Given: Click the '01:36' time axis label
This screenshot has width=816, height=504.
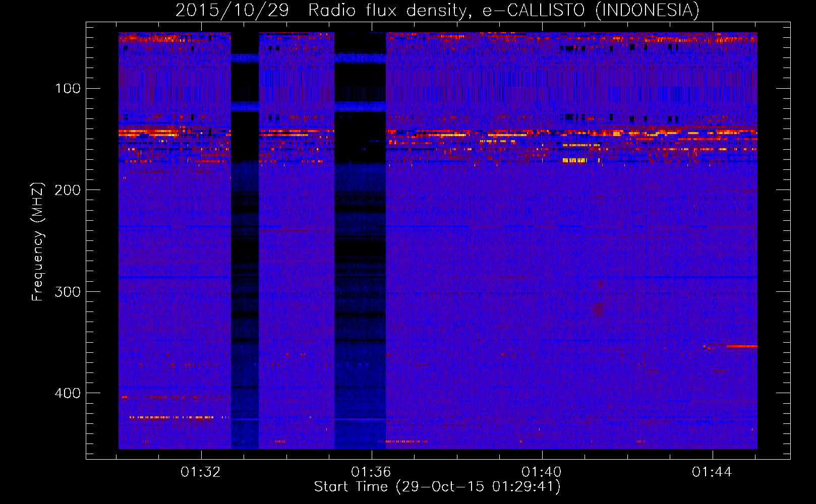Looking at the screenshot, I should tap(371, 472).
